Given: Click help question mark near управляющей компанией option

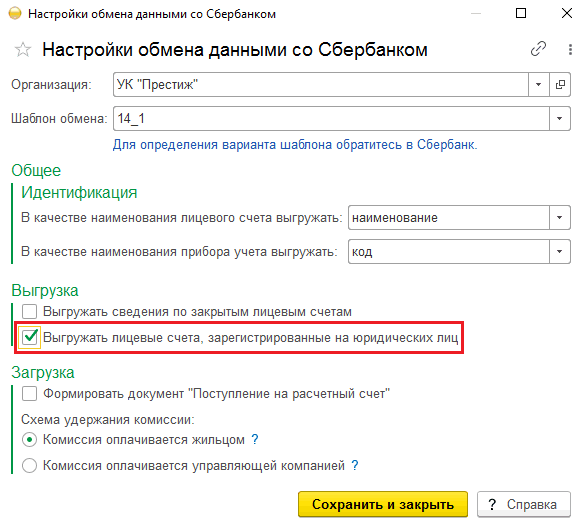Looking at the screenshot, I should [355, 465].
